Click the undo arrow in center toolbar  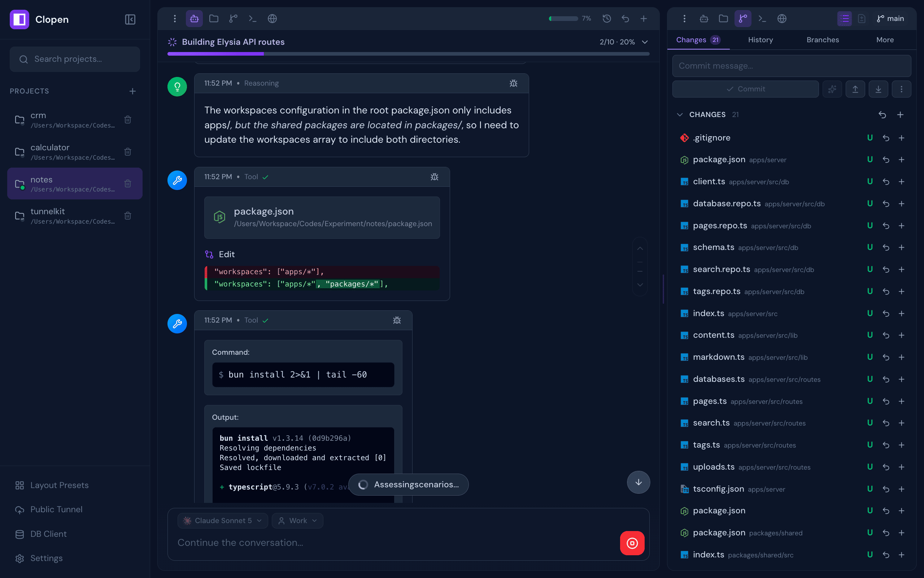[x=626, y=18]
